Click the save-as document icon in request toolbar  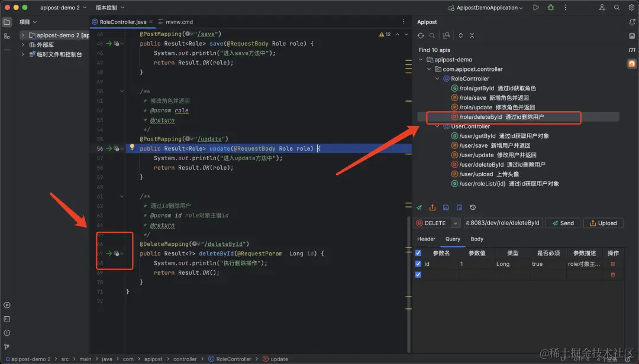coord(459,207)
